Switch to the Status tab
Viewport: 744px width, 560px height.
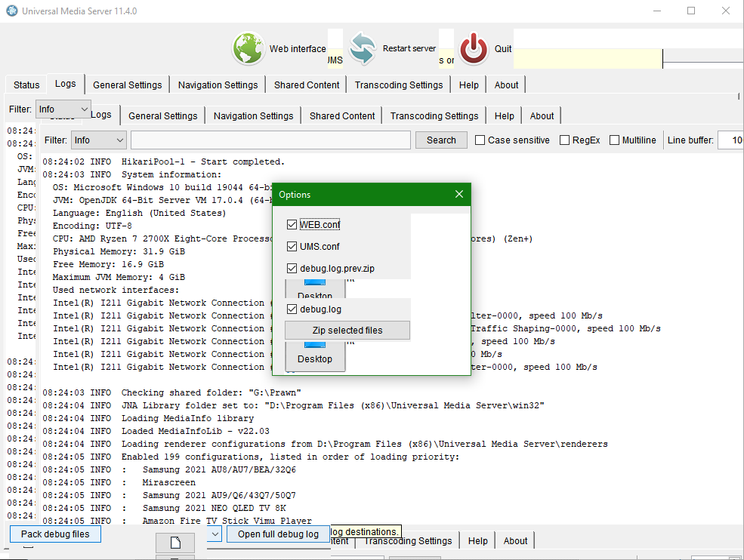[x=26, y=85]
